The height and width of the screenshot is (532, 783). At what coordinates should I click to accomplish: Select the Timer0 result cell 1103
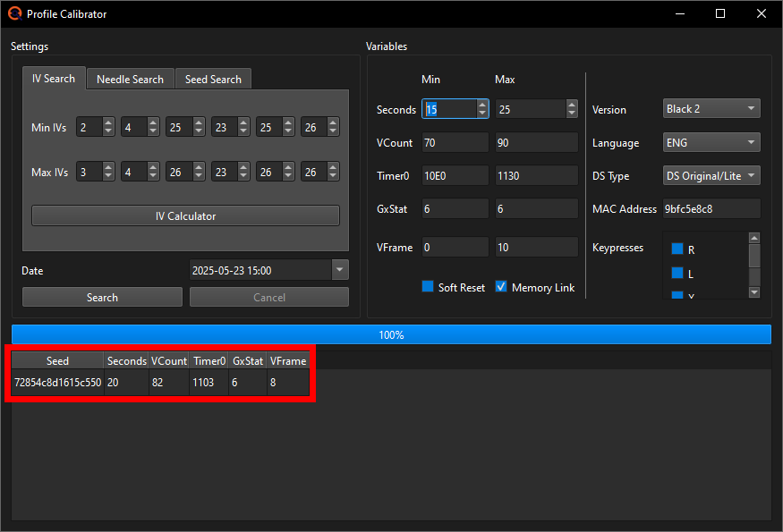pyautogui.click(x=209, y=383)
